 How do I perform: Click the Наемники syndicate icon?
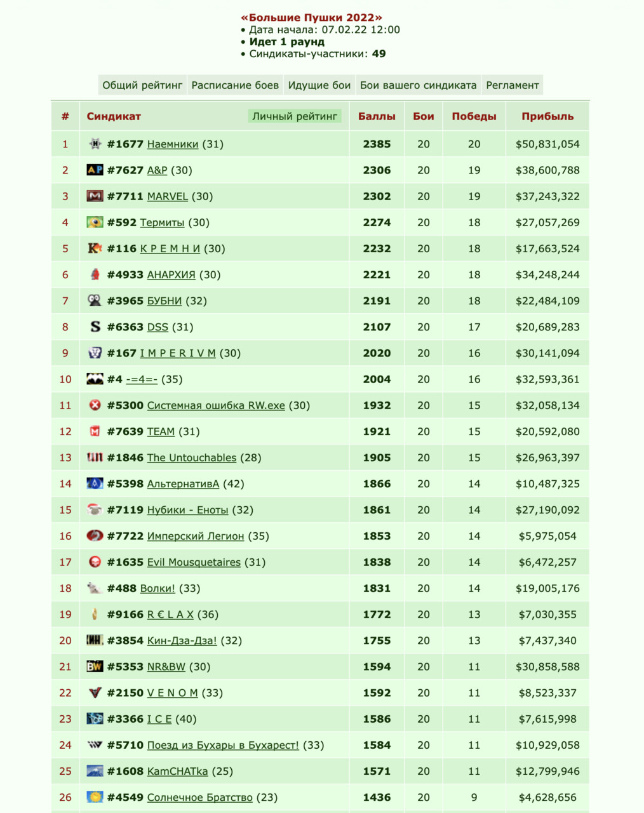click(x=95, y=144)
